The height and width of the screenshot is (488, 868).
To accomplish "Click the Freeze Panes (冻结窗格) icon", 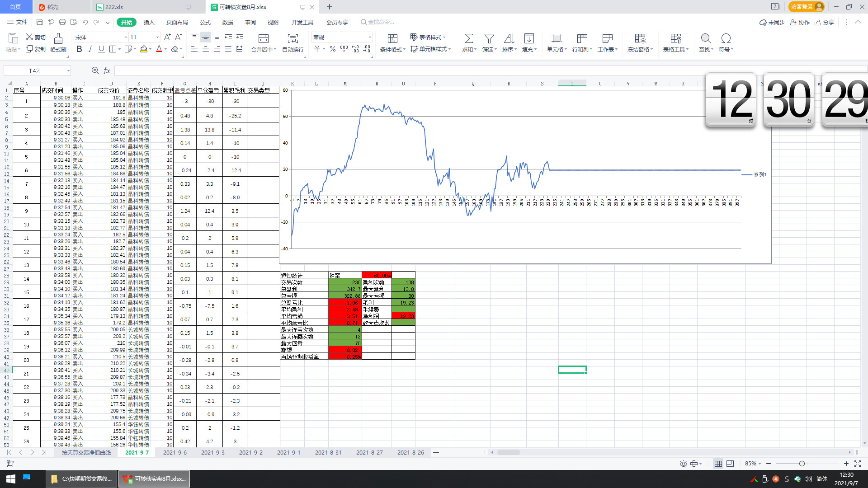I will coord(640,39).
